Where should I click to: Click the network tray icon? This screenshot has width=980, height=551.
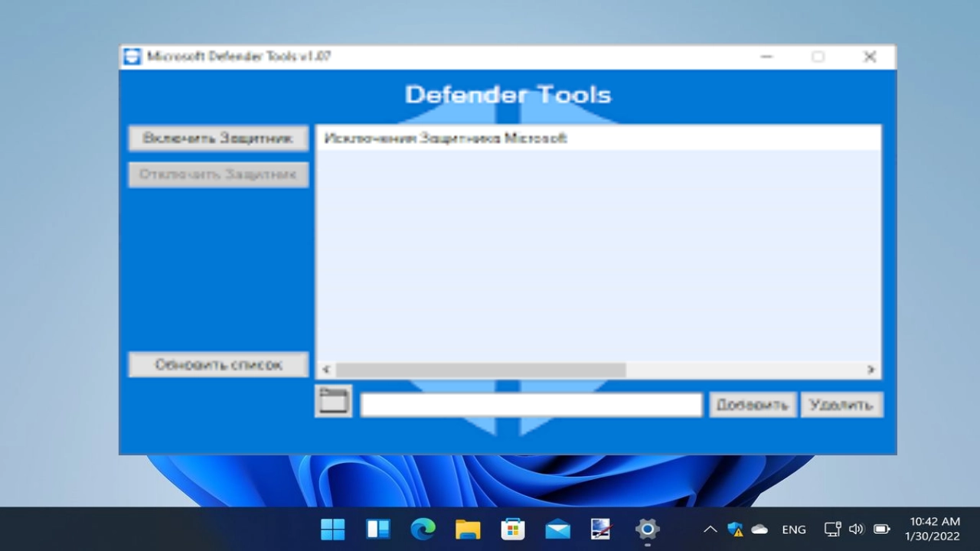click(832, 529)
